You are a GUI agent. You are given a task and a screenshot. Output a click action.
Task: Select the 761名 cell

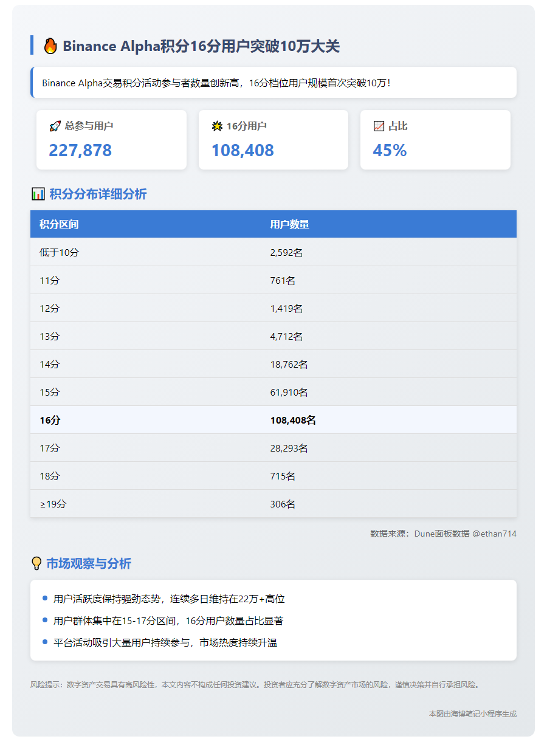[x=283, y=280]
